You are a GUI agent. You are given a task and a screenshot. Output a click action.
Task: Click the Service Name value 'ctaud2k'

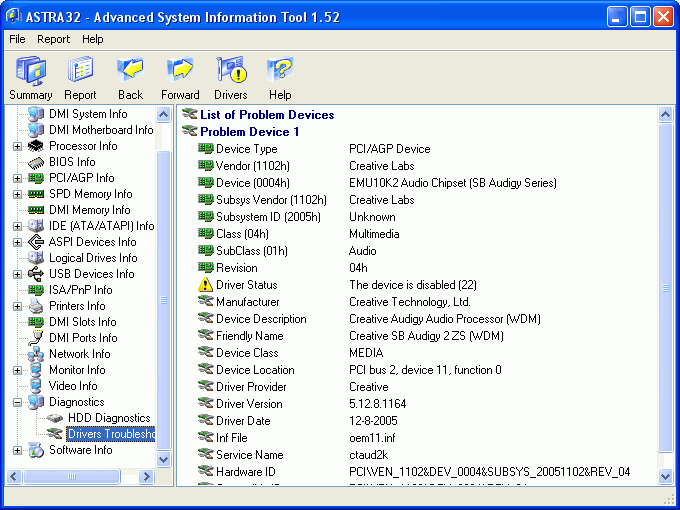(x=368, y=455)
